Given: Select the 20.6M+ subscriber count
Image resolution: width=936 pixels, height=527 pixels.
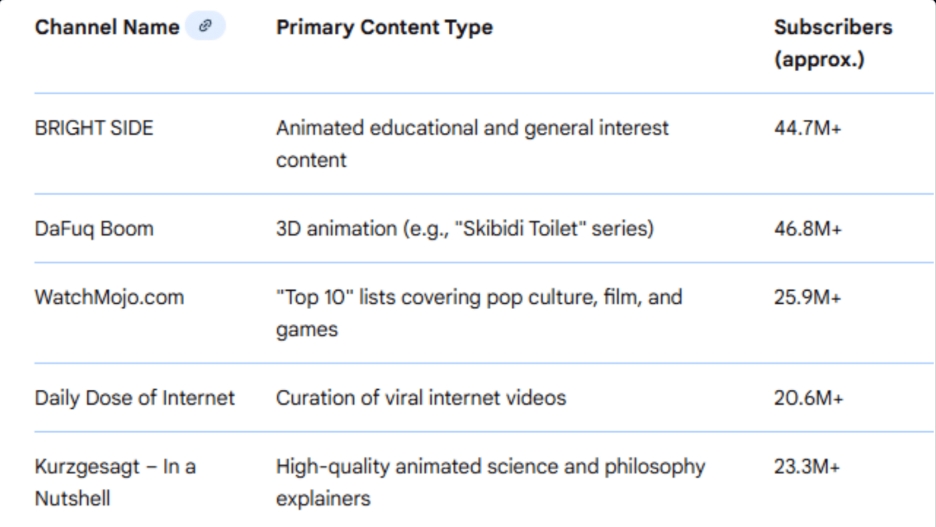Looking at the screenshot, I should (x=808, y=397).
